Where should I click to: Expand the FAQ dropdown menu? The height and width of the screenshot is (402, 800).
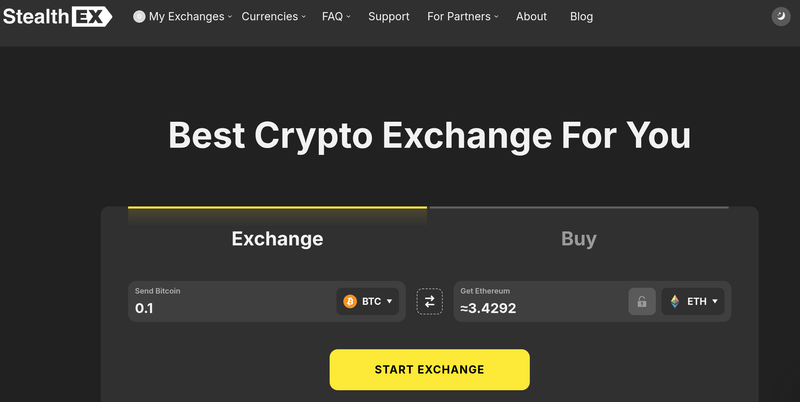pyautogui.click(x=337, y=17)
